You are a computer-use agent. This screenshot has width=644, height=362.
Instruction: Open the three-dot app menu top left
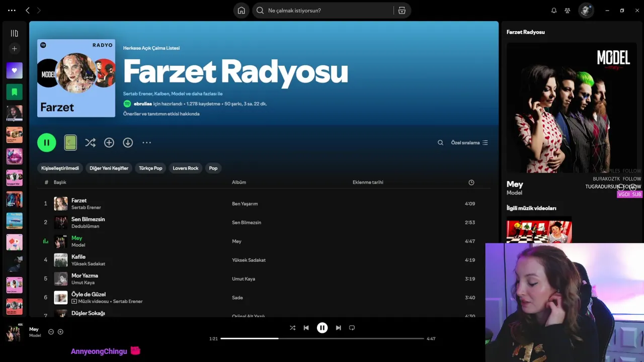[x=12, y=10]
